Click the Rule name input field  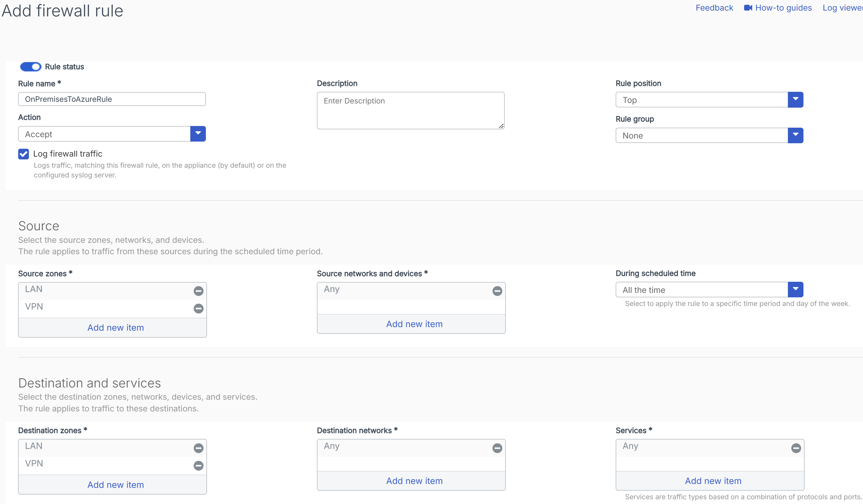(112, 99)
